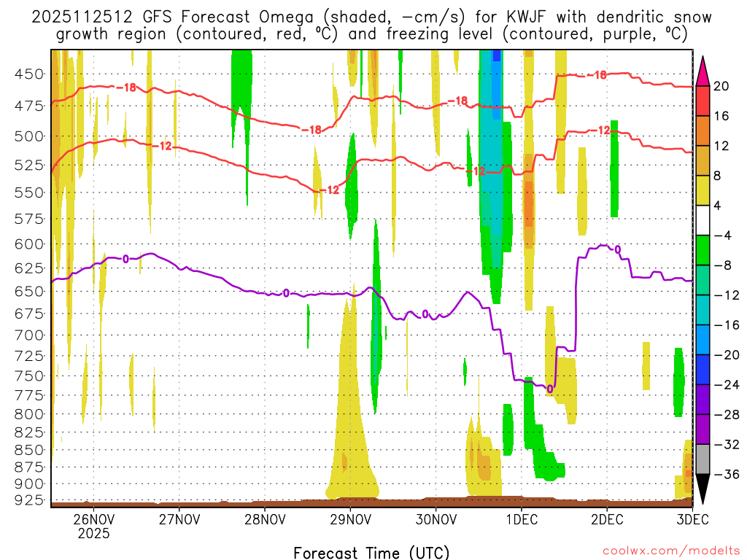Click the 575 pressure level label

click(29, 219)
